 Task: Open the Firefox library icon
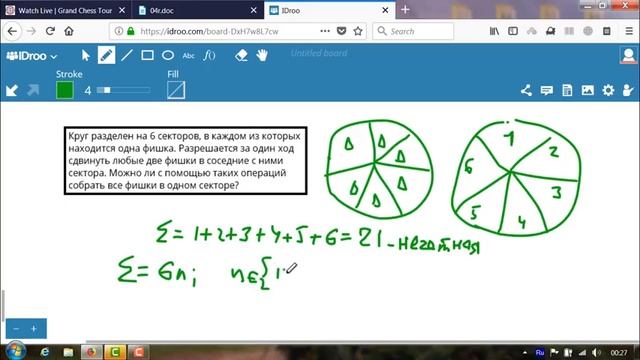494,31
